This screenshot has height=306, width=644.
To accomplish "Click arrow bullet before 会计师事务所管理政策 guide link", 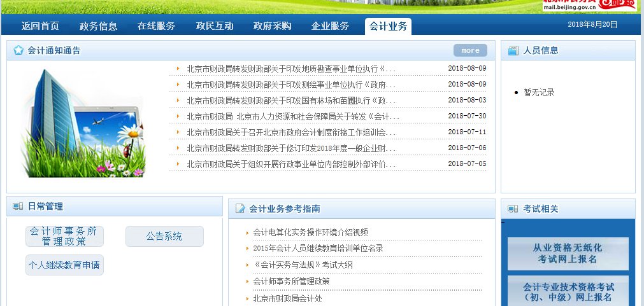I will (247, 282).
